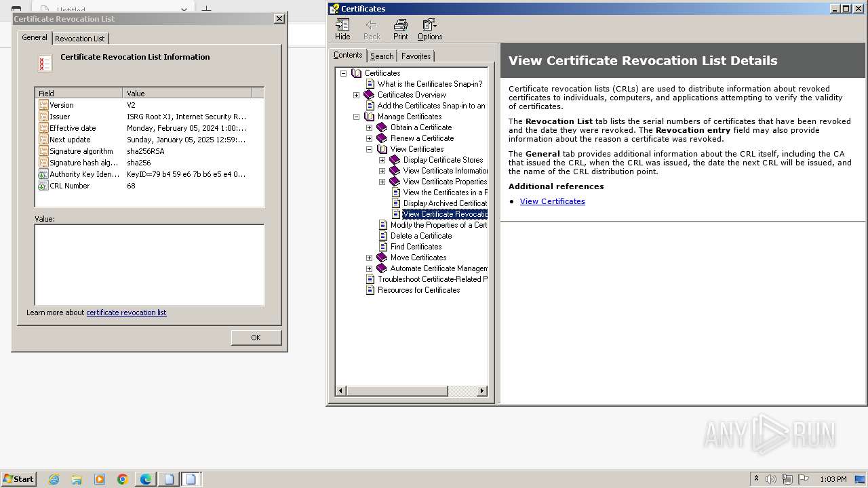Expand the Display Certificate Stores node
Viewport: 868px width, 488px height.
point(382,160)
